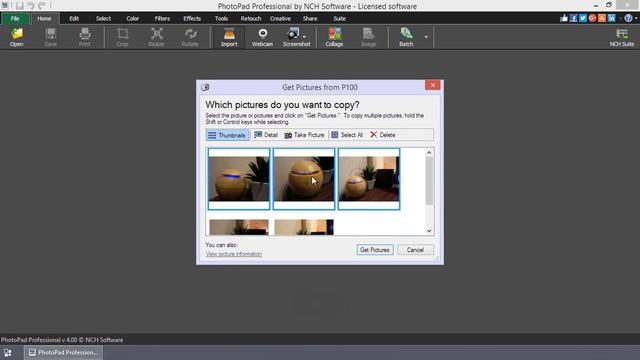Viewport: 640px width, 360px height.
Task: Click the Print toolbar icon
Action: coord(84,37)
